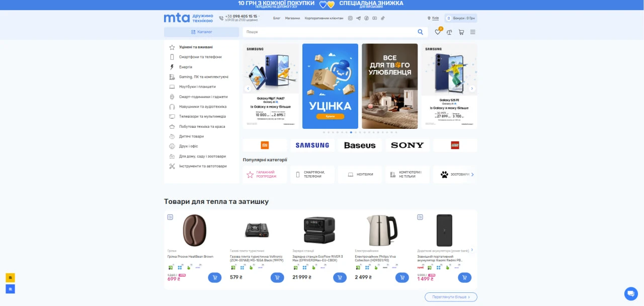644x306 pixels.
Task: Click the search magnifier icon
Action: coord(420,32)
